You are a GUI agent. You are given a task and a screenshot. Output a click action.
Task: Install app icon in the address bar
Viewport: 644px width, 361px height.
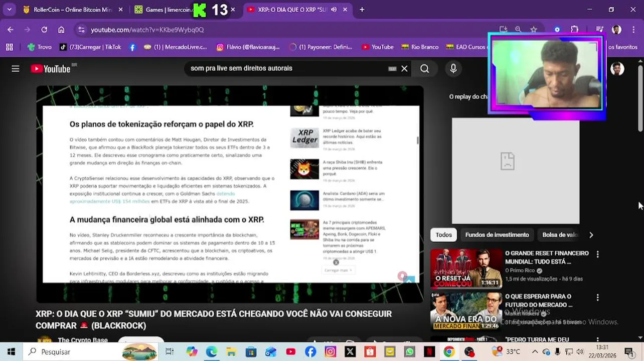pos(503,30)
